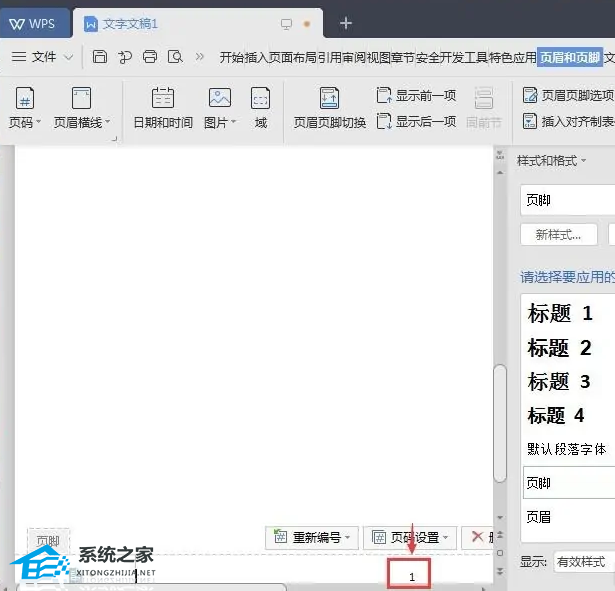Click the 图片 picture icon
The image size is (615, 591).
click(x=219, y=99)
